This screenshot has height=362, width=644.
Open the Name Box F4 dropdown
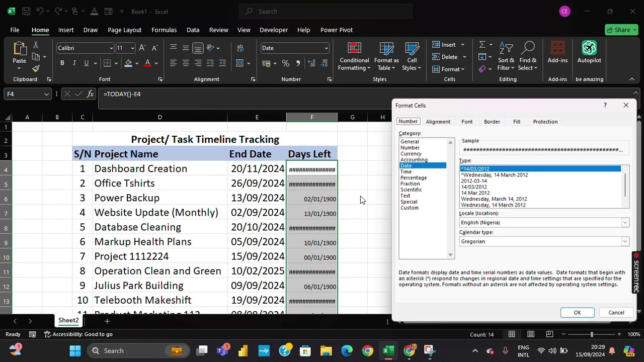[x=46, y=94]
